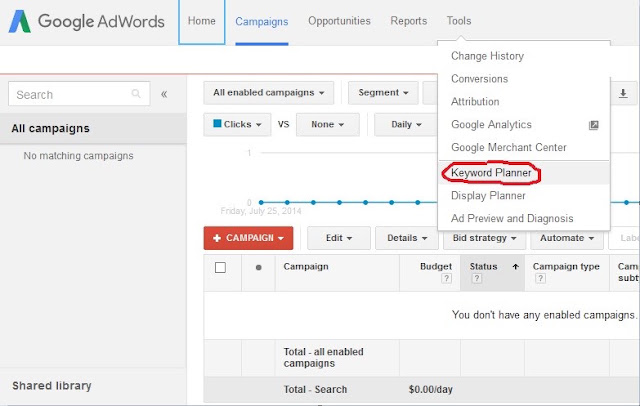The width and height of the screenshot is (640, 406).
Task: Open the Opportunities tab
Action: pos(339,21)
